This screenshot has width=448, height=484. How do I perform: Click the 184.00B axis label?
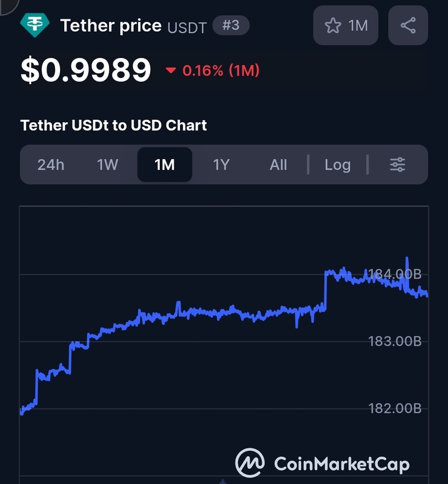coord(395,275)
